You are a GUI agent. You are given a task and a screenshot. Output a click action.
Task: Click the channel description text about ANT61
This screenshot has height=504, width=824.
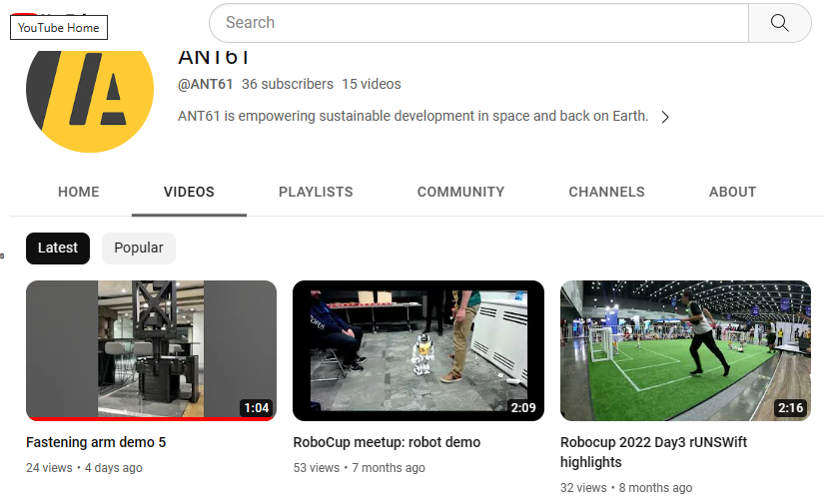(413, 116)
